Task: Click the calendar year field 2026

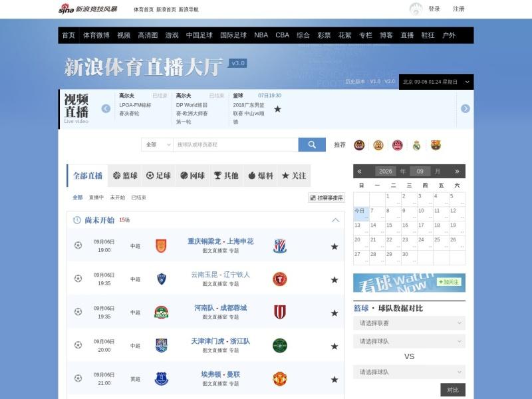Action: click(x=386, y=172)
